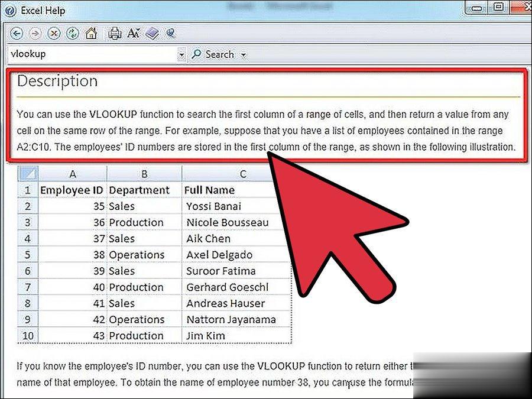Click Sales in row 2

(x=144, y=206)
